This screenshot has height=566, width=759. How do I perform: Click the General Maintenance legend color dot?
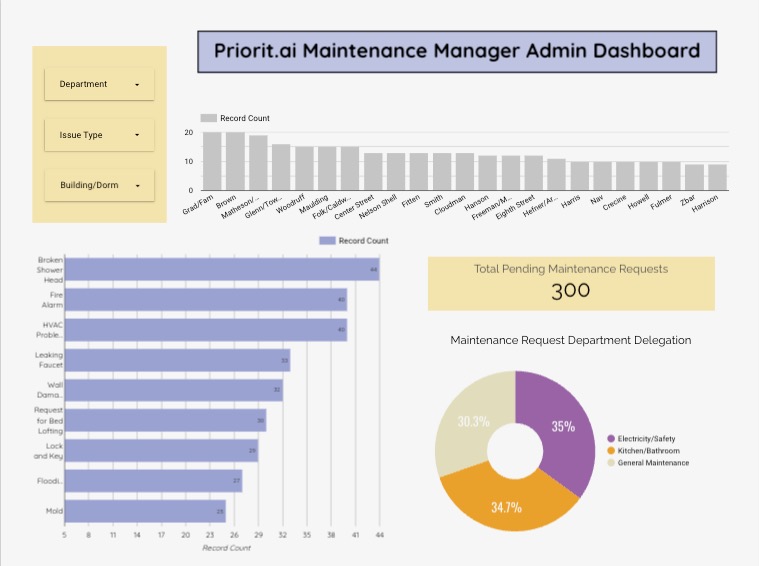[x=611, y=463]
